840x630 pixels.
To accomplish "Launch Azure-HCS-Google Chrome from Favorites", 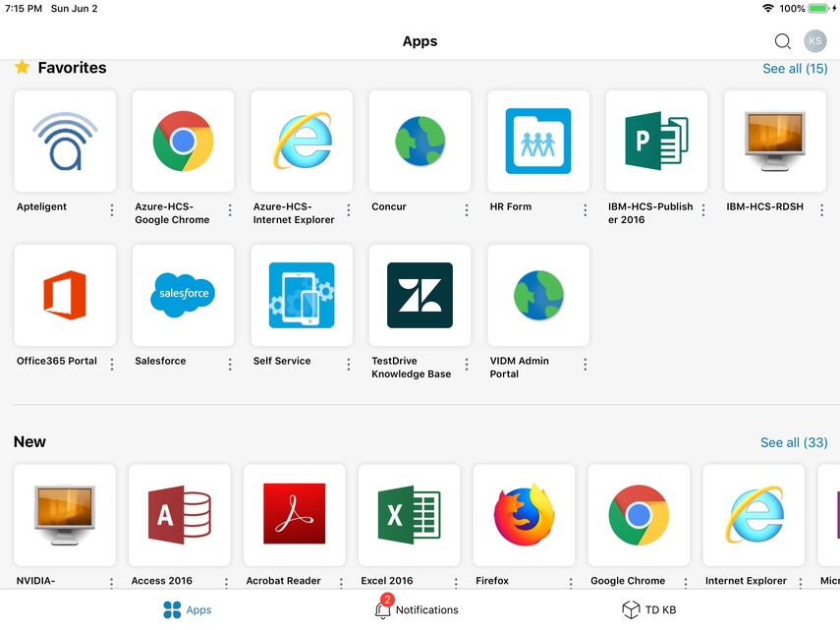I will click(183, 141).
